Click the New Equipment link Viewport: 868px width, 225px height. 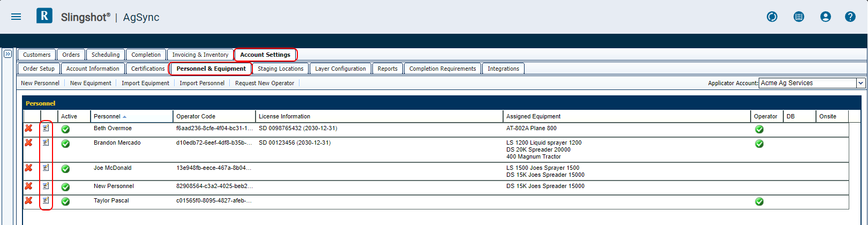coord(91,83)
